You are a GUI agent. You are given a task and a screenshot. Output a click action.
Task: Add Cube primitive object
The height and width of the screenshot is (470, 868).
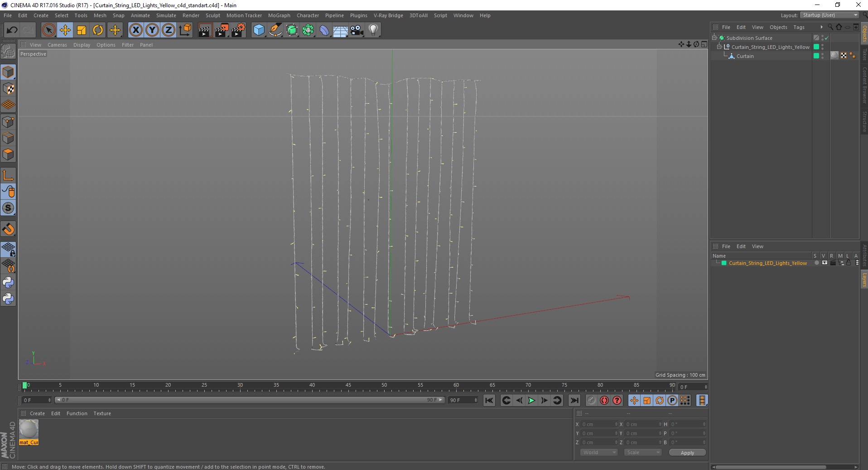point(259,30)
